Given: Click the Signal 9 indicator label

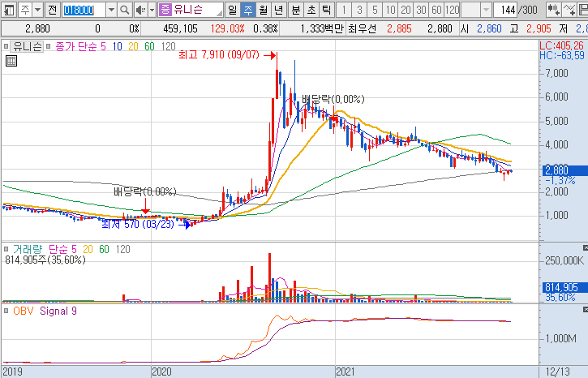Looking at the screenshot, I should click(58, 311).
